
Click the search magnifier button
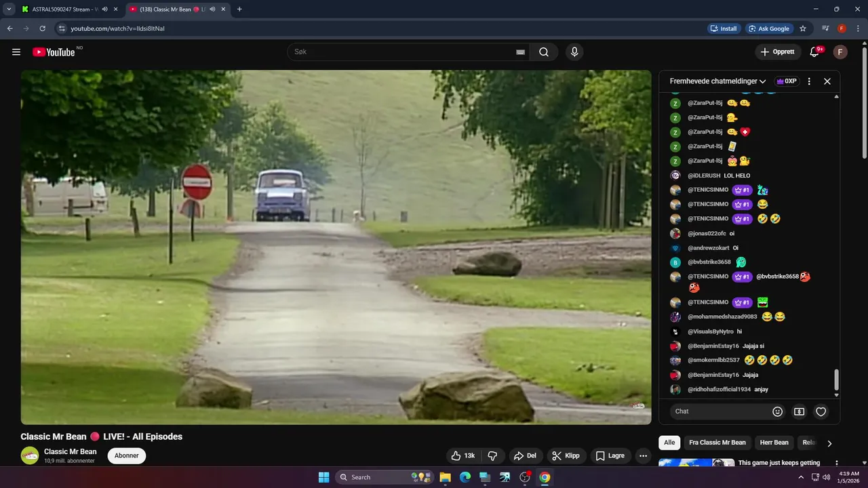point(544,52)
